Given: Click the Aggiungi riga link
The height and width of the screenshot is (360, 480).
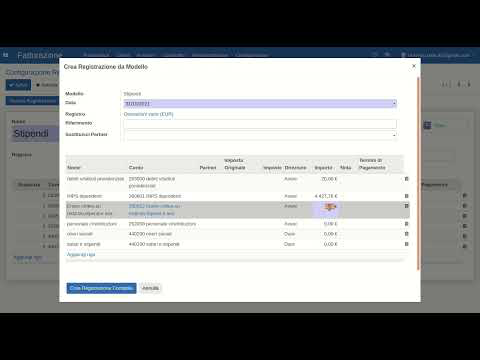Looking at the screenshot, I should 81,255.
